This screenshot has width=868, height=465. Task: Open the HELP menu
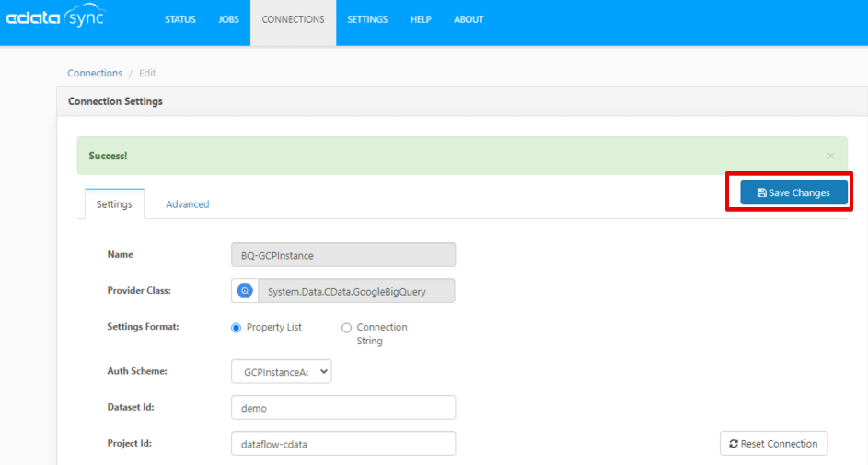click(x=421, y=19)
